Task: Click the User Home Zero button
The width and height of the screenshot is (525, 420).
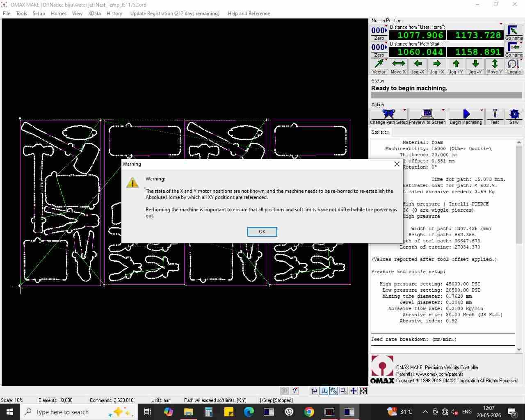Action: tap(379, 33)
